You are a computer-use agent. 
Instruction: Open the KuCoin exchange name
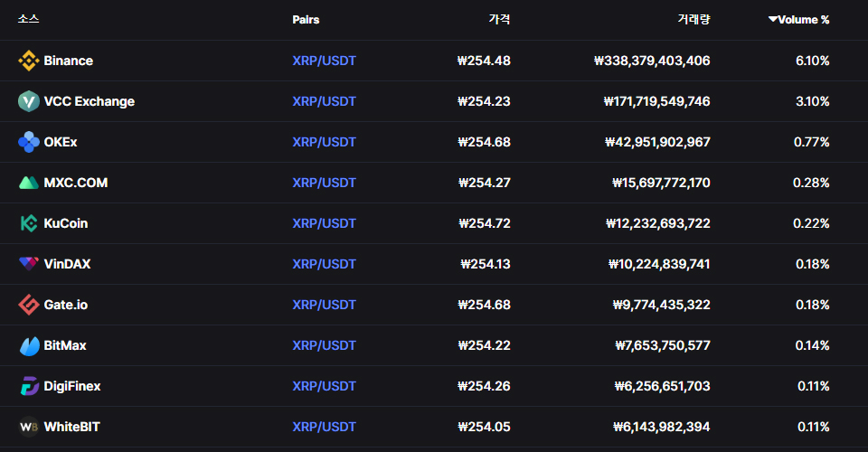[66, 223]
